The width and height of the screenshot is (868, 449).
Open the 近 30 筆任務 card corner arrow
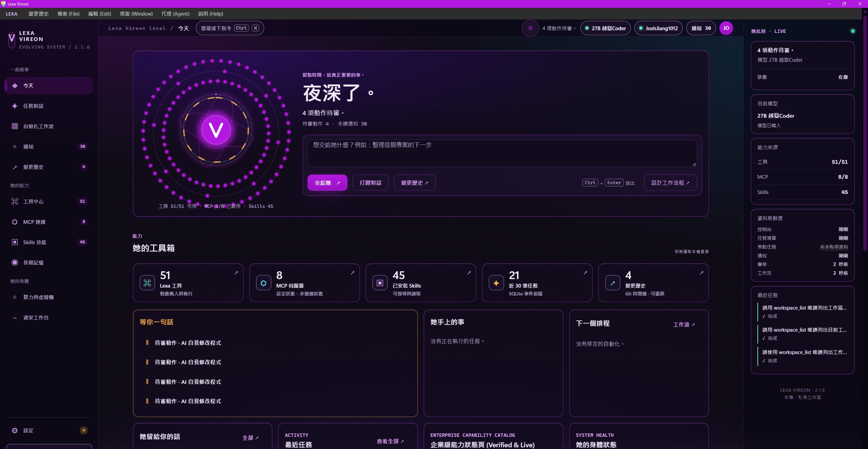click(x=585, y=273)
